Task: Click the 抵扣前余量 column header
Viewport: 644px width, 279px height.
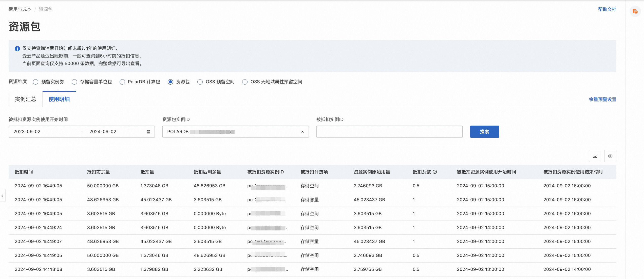Action: coord(99,172)
